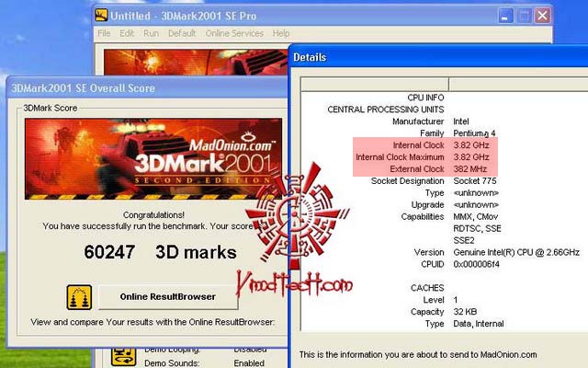588x368 pixels.
Task: Click the Demo Sounds Enabled value
Action: coord(249,363)
